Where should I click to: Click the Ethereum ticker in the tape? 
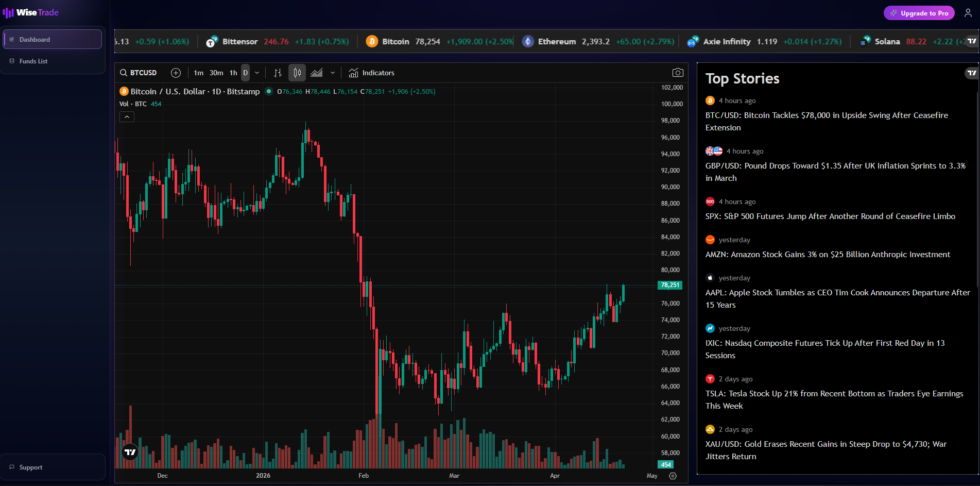[x=598, y=41]
